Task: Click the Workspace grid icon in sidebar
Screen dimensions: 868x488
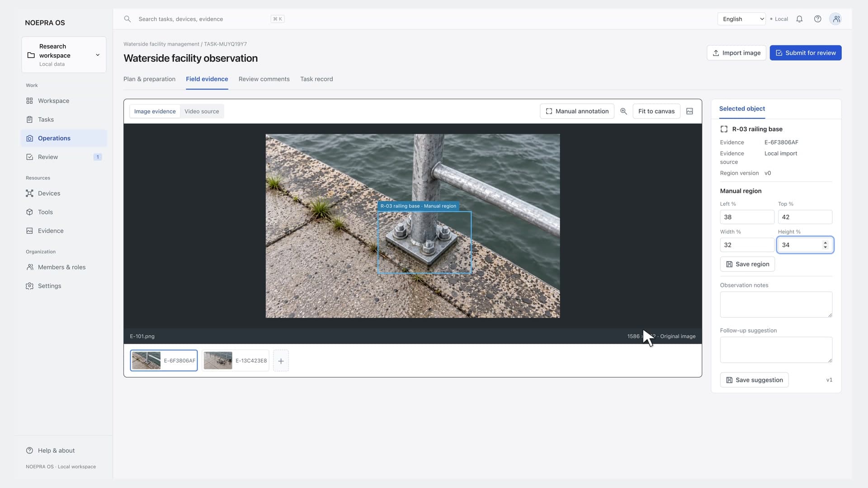Action: point(29,101)
